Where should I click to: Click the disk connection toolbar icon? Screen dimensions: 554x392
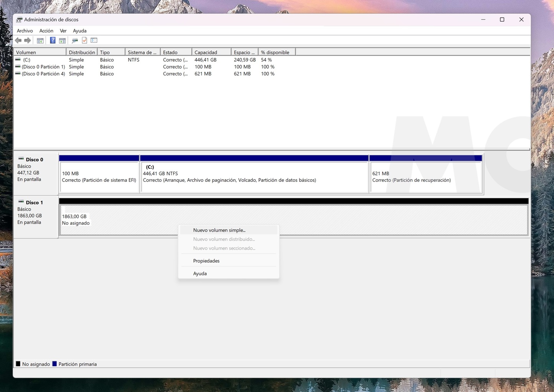(x=75, y=41)
